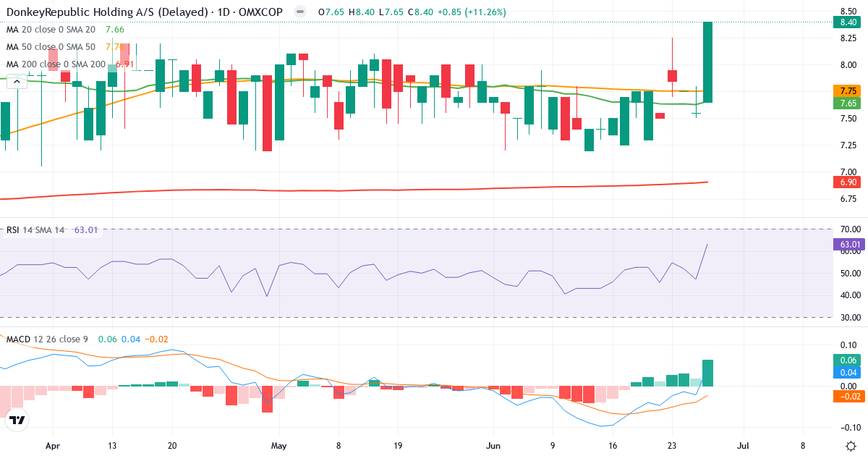Click the market status pill icon beside OMXCOP
Screen dimensions: 868x456
click(x=301, y=12)
